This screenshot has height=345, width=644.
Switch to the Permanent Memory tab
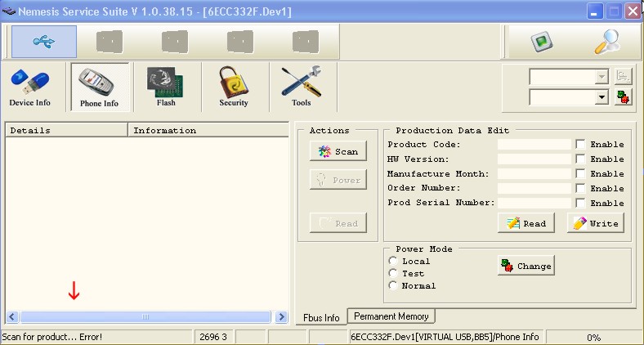click(391, 316)
